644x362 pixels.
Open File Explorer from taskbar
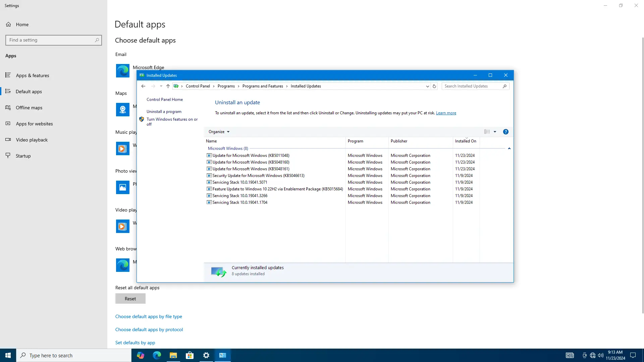tap(173, 355)
